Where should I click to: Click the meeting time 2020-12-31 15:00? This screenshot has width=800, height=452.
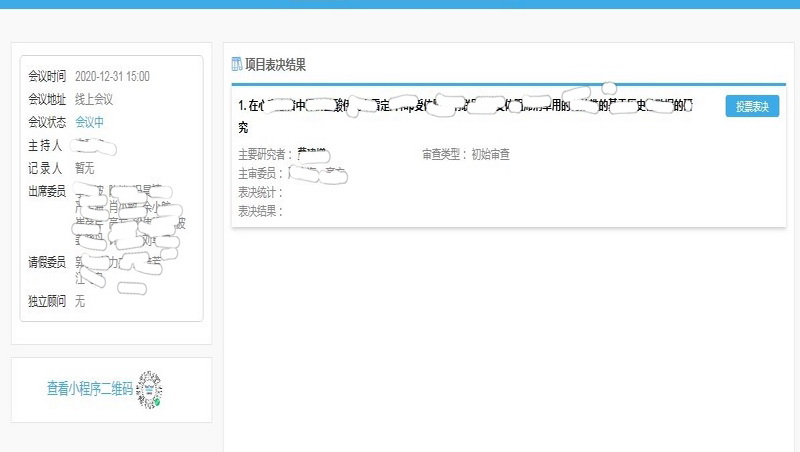click(x=112, y=76)
